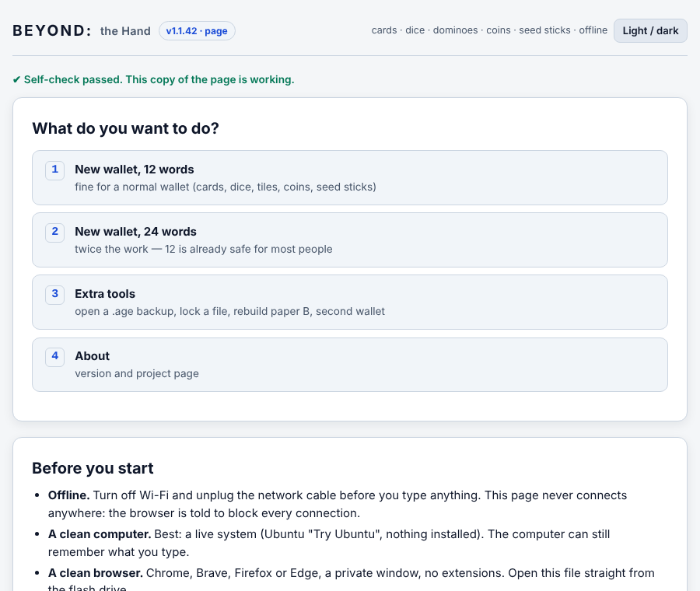Toggle the Light / dark theme button

(650, 31)
